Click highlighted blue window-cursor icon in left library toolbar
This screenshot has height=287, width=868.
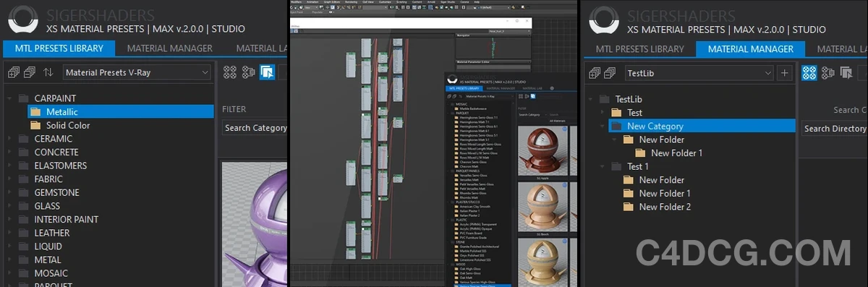[267, 72]
